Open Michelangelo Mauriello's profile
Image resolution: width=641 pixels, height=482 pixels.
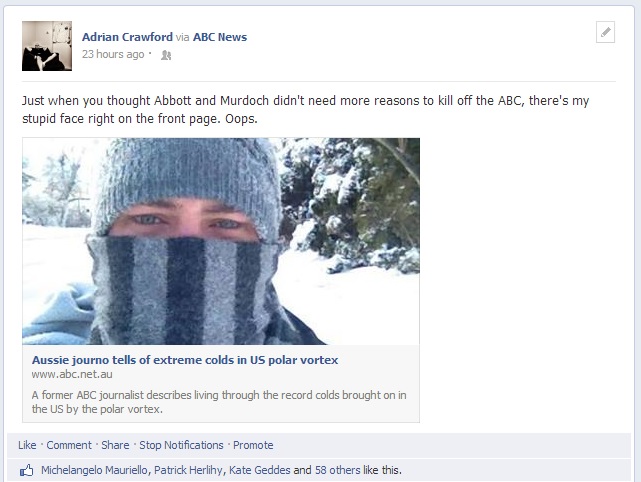coord(94,470)
